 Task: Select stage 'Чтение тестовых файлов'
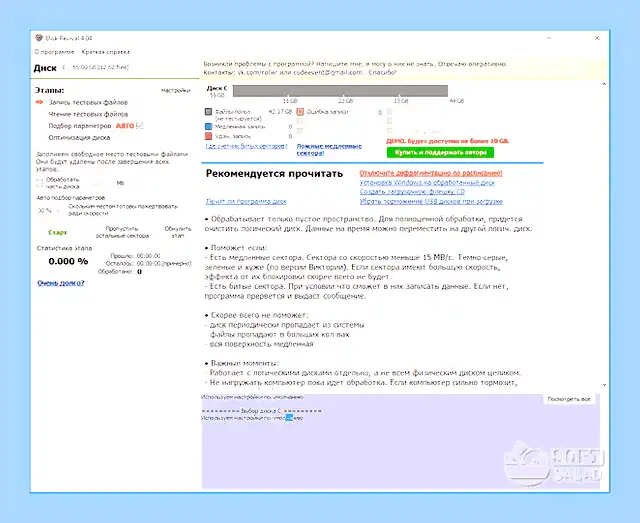click(x=88, y=114)
